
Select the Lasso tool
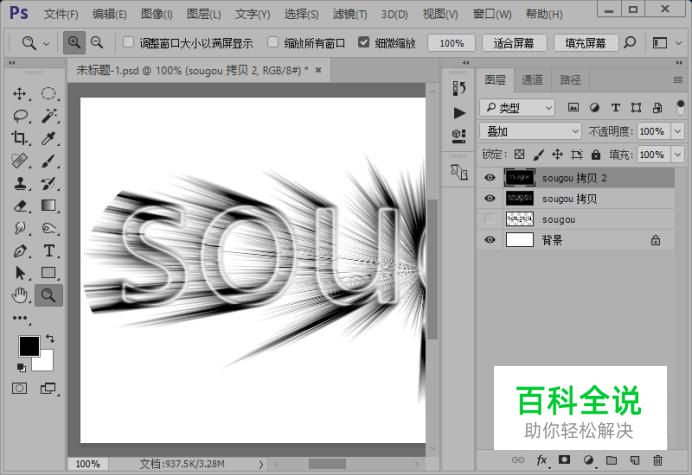(19, 116)
